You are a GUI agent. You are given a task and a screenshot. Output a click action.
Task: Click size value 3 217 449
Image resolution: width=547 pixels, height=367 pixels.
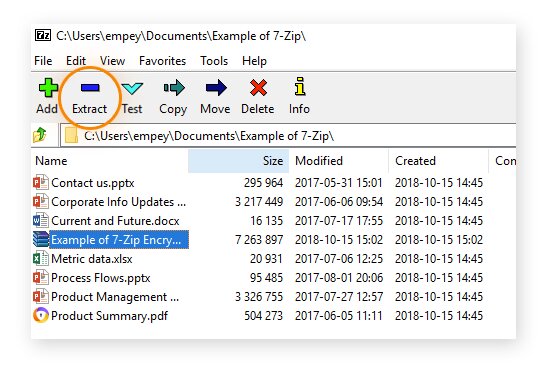click(259, 202)
